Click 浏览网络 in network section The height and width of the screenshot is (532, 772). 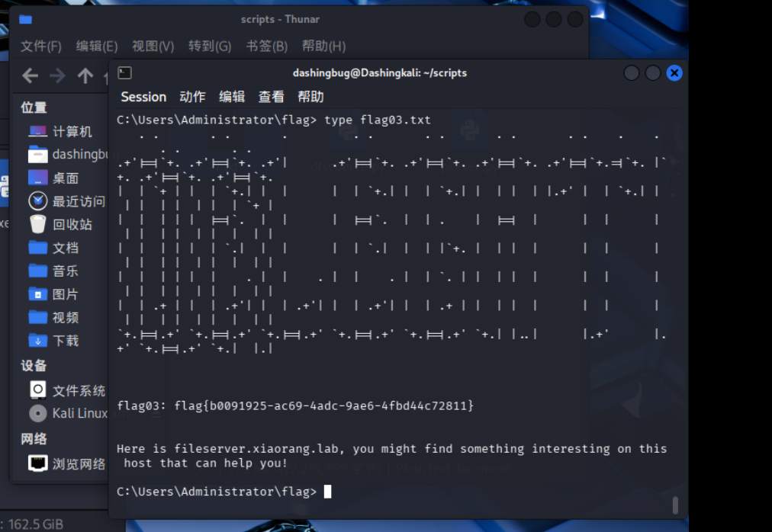tap(78, 464)
